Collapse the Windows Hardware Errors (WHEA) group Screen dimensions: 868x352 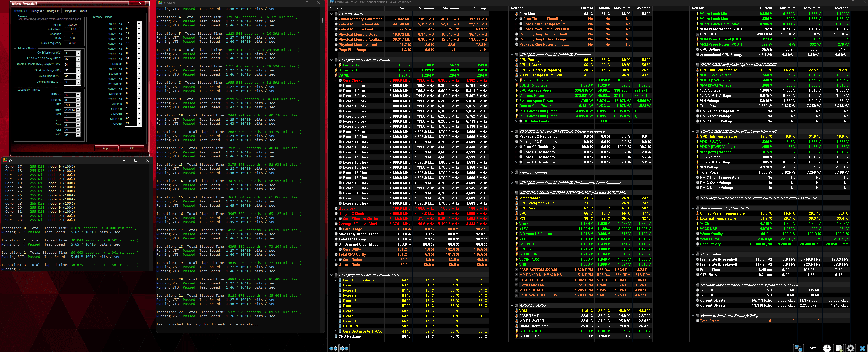click(x=693, y=316)
